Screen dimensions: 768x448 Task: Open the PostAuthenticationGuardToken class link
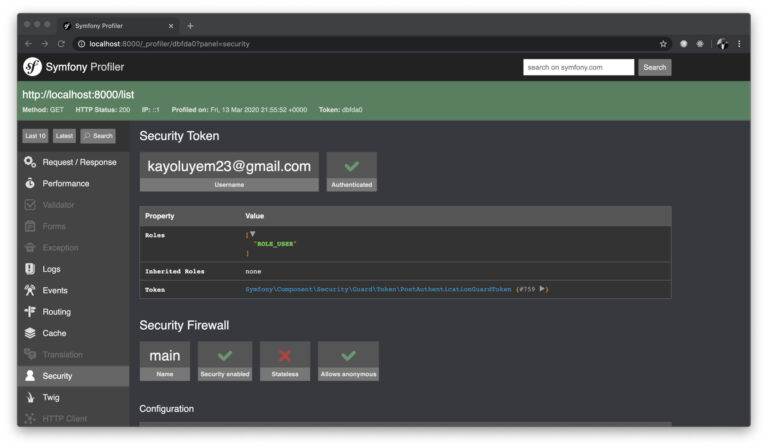[x=378, y=289]
